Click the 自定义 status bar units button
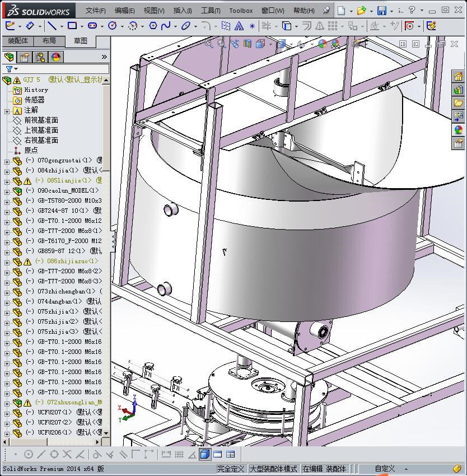 385,469
